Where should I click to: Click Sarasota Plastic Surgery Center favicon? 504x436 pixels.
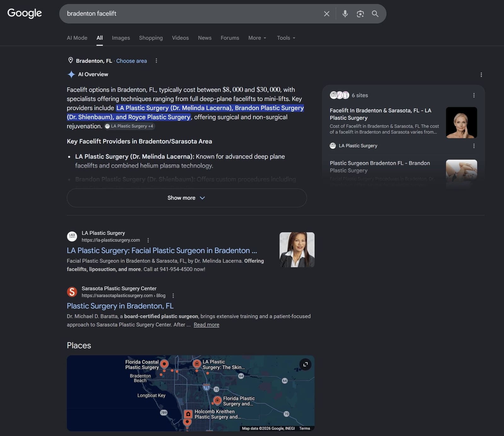coord(72,292)
